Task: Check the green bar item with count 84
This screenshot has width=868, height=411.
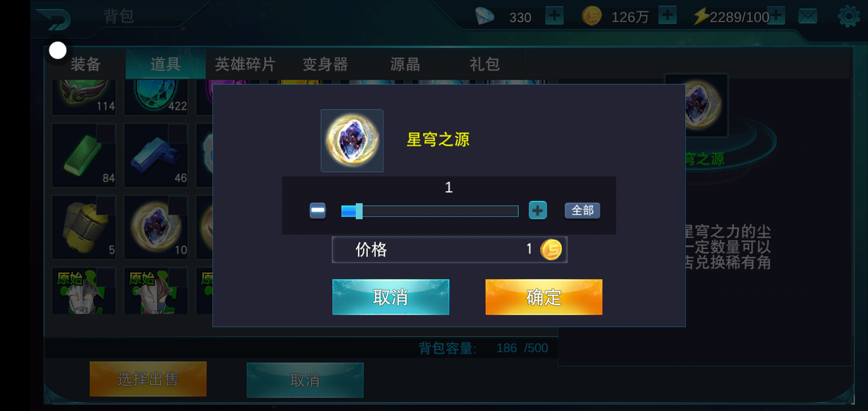Action: click(84, 155)
